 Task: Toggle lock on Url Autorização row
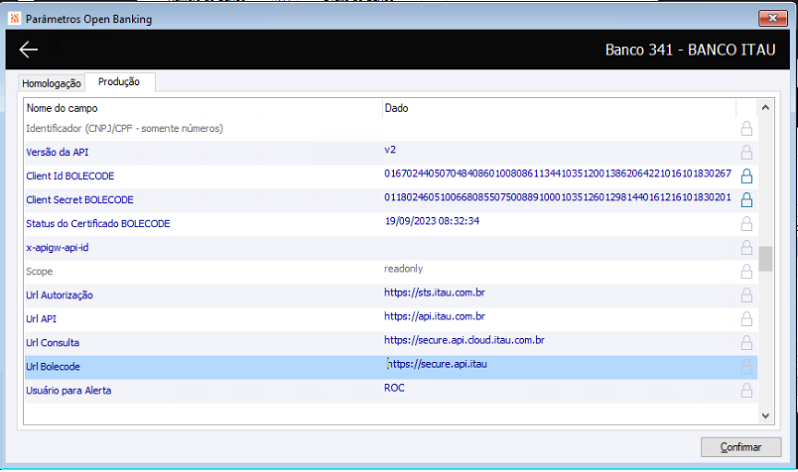[x=746, y=295]
